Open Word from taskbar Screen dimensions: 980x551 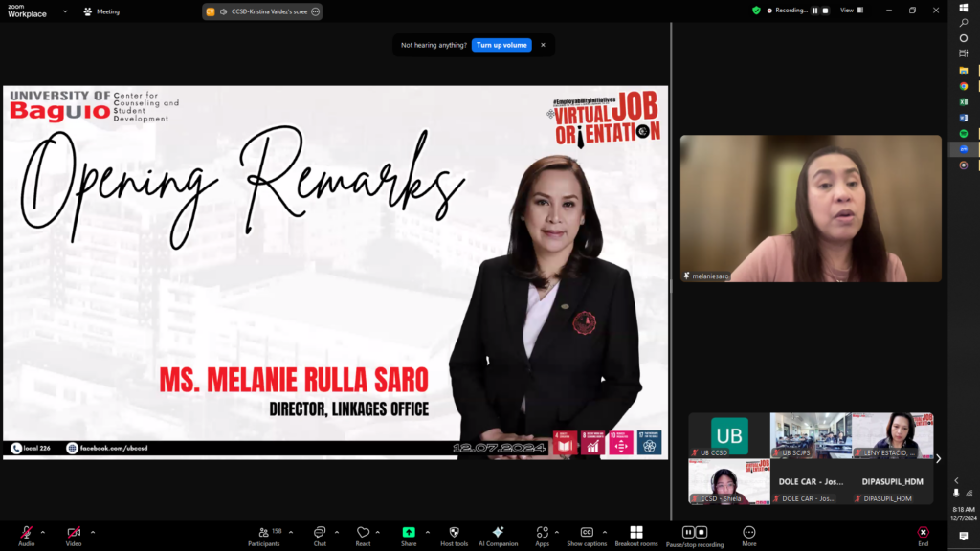tap(964, 118)
